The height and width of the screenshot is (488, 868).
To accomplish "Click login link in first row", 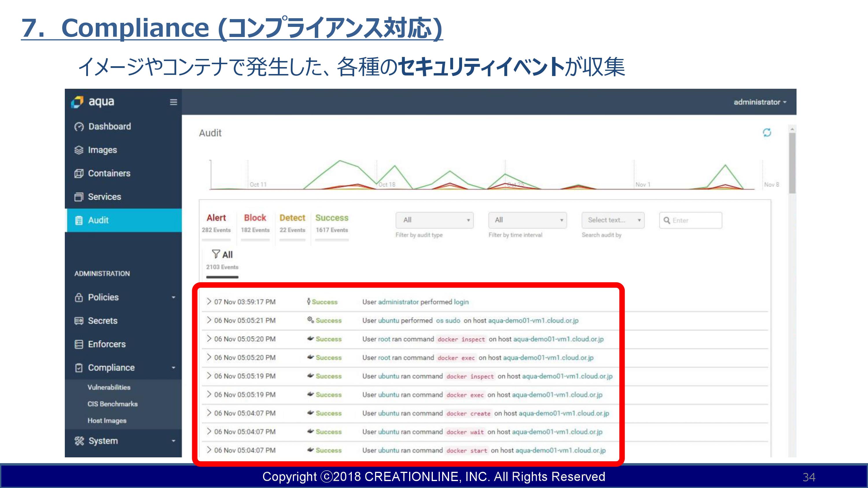I will tap(461, 302).
